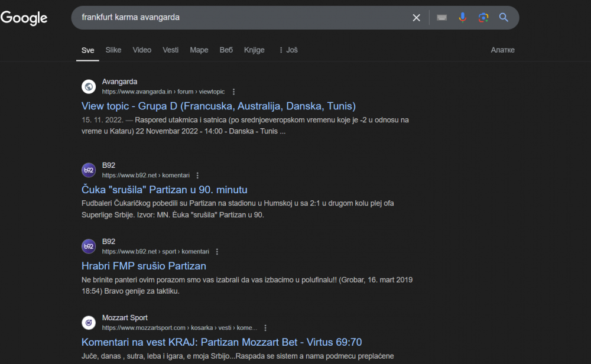
Task: Switch to the Slike tab
Action: point(113,50)
